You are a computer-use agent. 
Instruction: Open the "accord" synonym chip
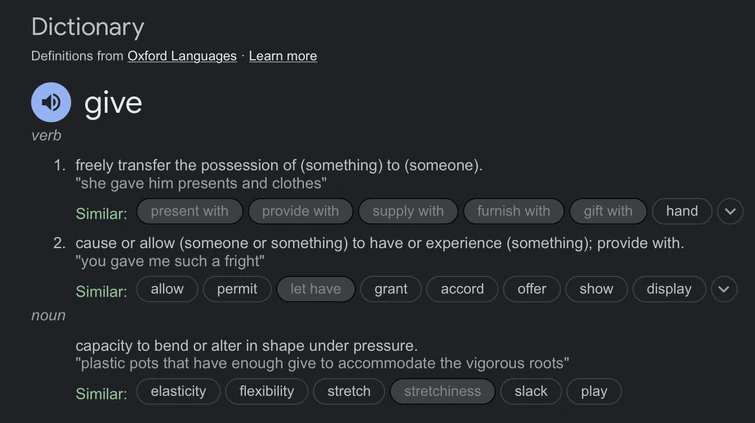point(462,289)
